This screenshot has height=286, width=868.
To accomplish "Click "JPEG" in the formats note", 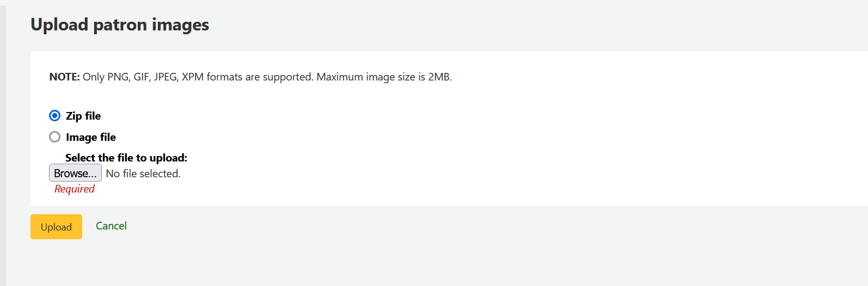I will click(x=166, y=77).
